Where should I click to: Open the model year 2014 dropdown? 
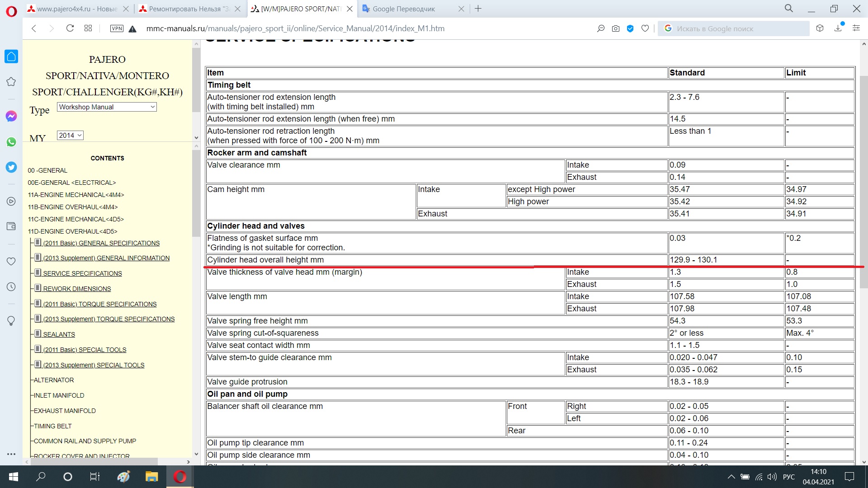coord(70,136)
